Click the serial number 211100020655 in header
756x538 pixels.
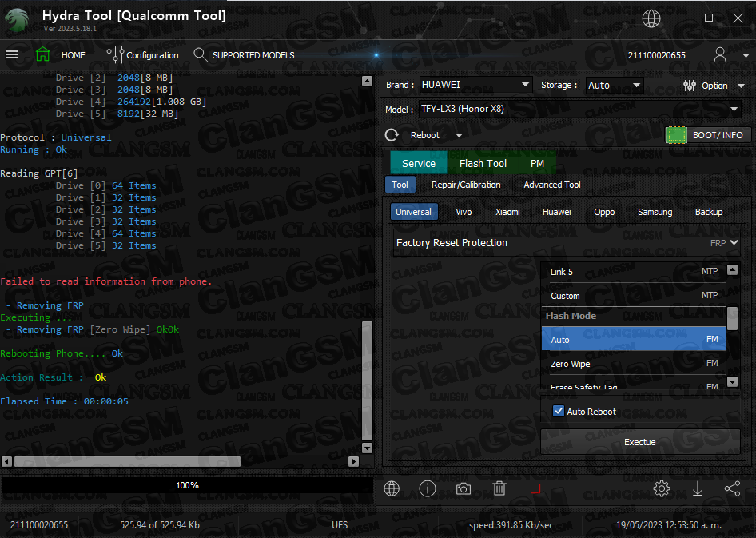point(656,55)
